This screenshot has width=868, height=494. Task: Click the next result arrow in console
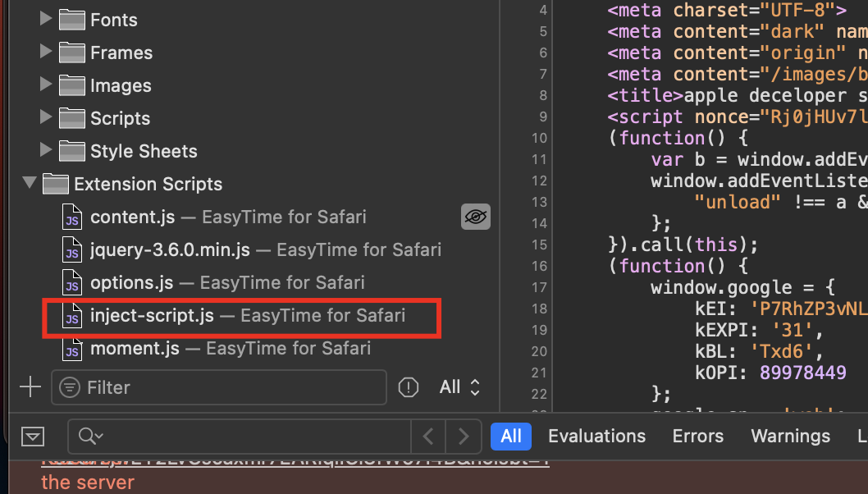pos(464,437)
